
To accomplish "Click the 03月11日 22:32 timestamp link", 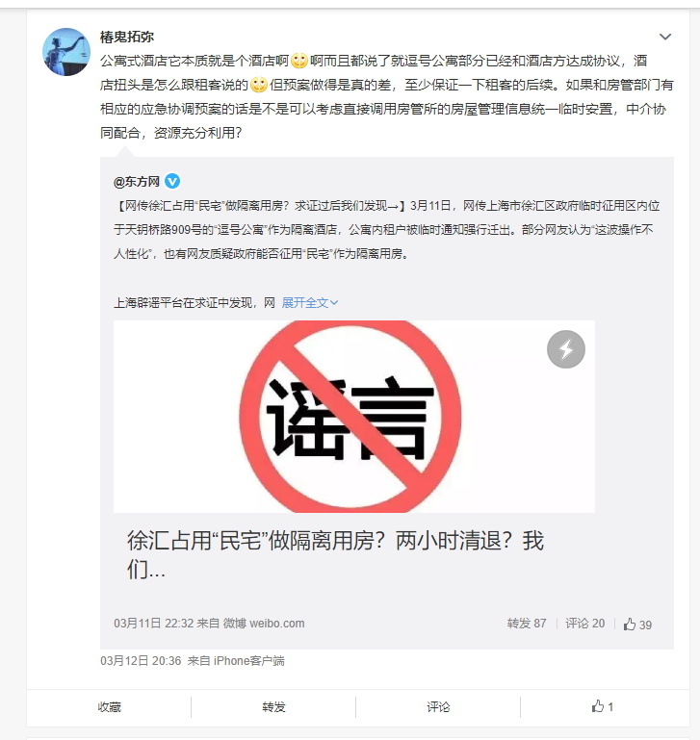I will coord(153,624).
